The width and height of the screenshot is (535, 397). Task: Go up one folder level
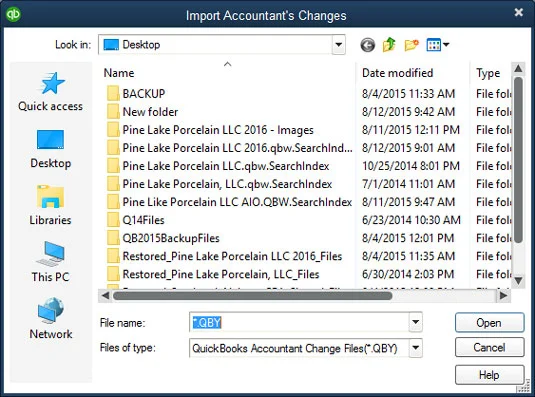(389, 45)
